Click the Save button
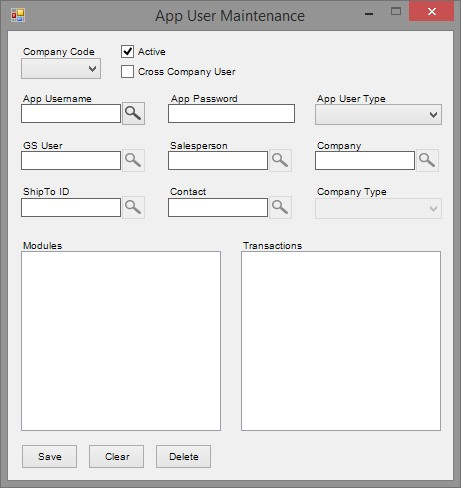The width and height of the screenshot is (461, 488). point(50,456)
